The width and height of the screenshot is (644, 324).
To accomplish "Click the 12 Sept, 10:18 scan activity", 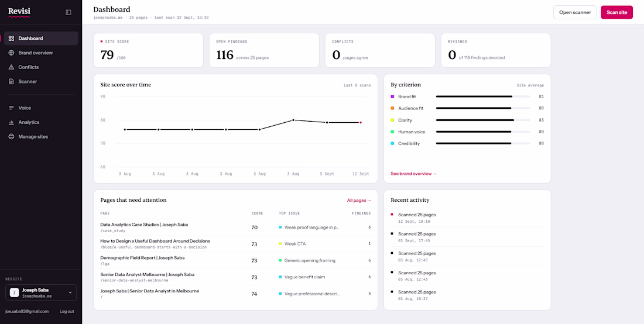I will point(467,218).
